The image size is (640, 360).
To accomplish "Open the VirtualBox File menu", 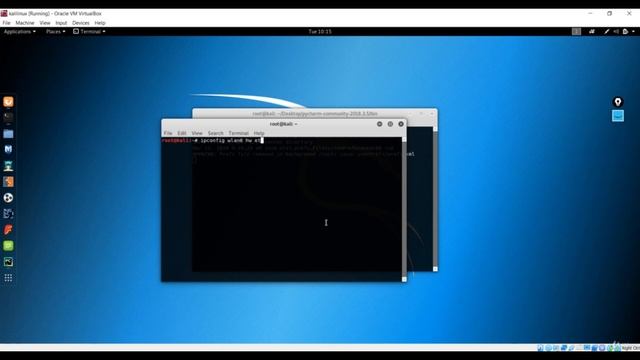I will [6, 23].
